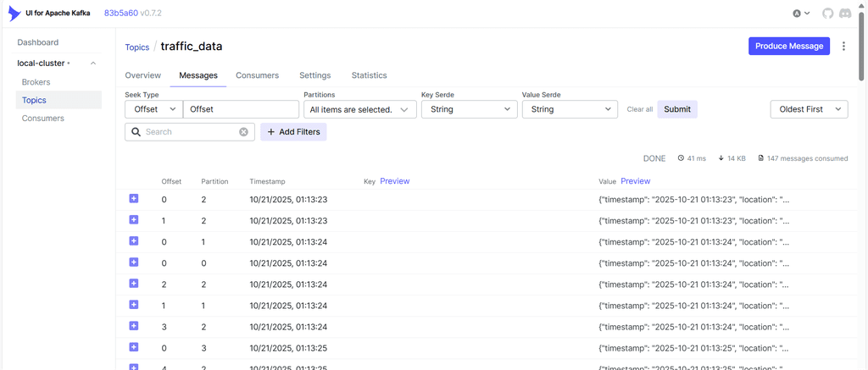This screenshot has height=370, width=868.
Task: Open the Discord community icon
Action: 846,14
